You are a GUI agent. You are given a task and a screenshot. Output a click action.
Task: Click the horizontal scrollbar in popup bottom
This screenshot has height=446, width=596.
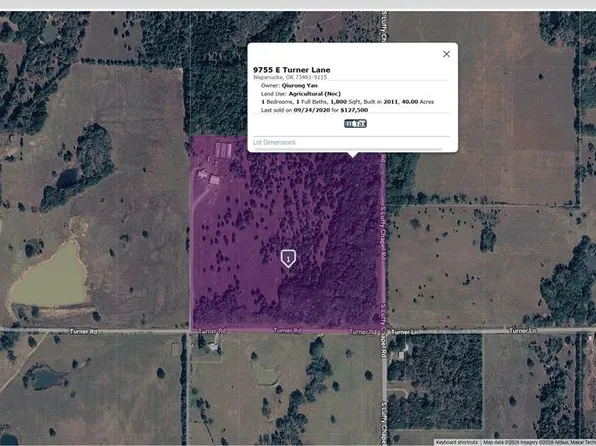pos(348,149)
